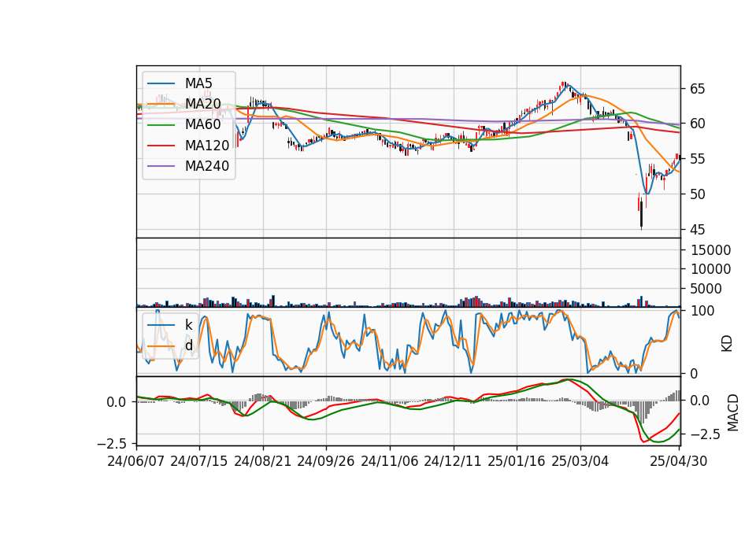Image resolution: width=756 pixels, height=543 pixels.
Task: Click the 55 price axis label
Action: 697,159
